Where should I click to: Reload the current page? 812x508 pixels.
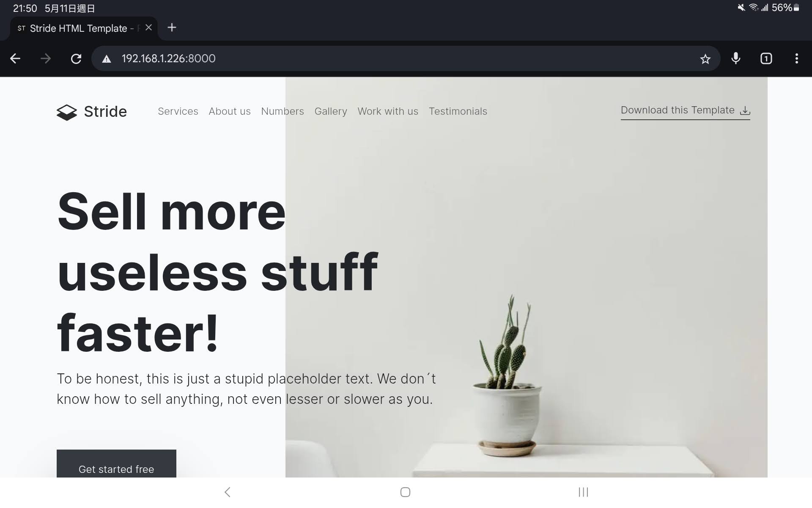76,58
